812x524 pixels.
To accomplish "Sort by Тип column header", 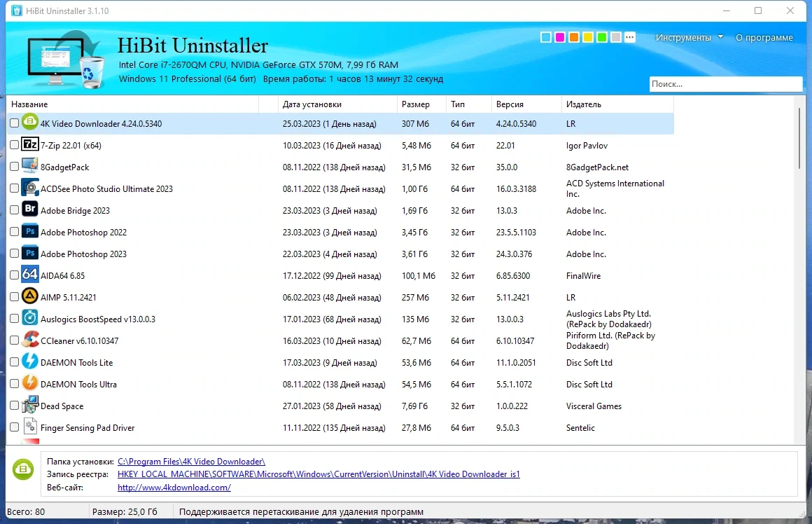I will (468, 104).
